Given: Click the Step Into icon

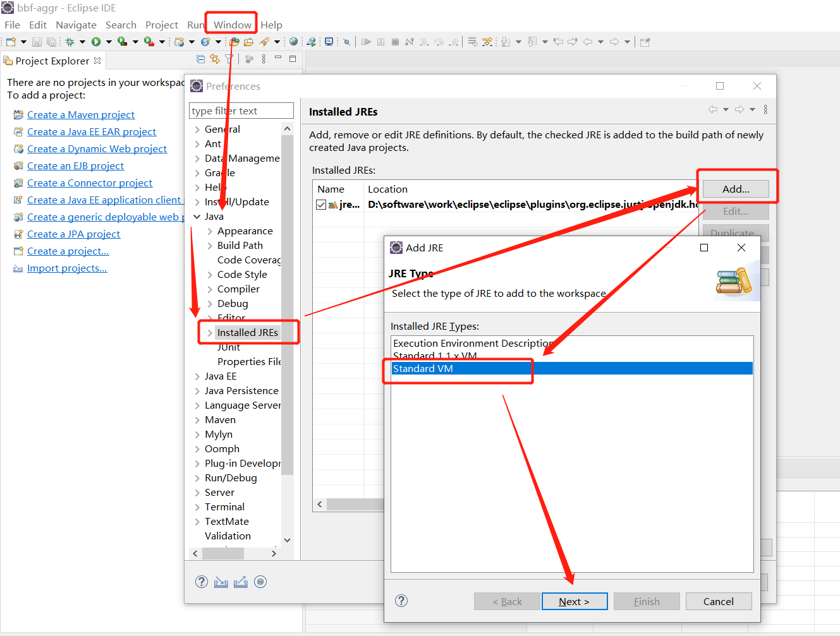Looking at the screenshot, I should pyautogui.click(x=424, y=42).
